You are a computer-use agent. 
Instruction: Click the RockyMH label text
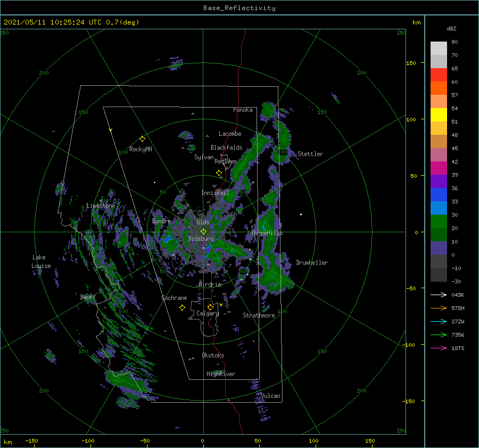[x=141, y=149]
